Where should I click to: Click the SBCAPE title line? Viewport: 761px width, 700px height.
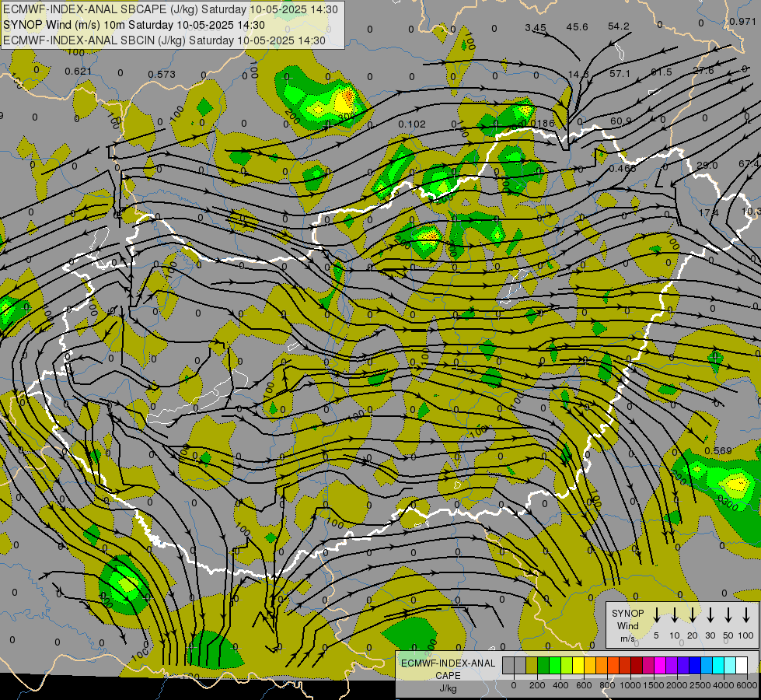click(170, 9)
